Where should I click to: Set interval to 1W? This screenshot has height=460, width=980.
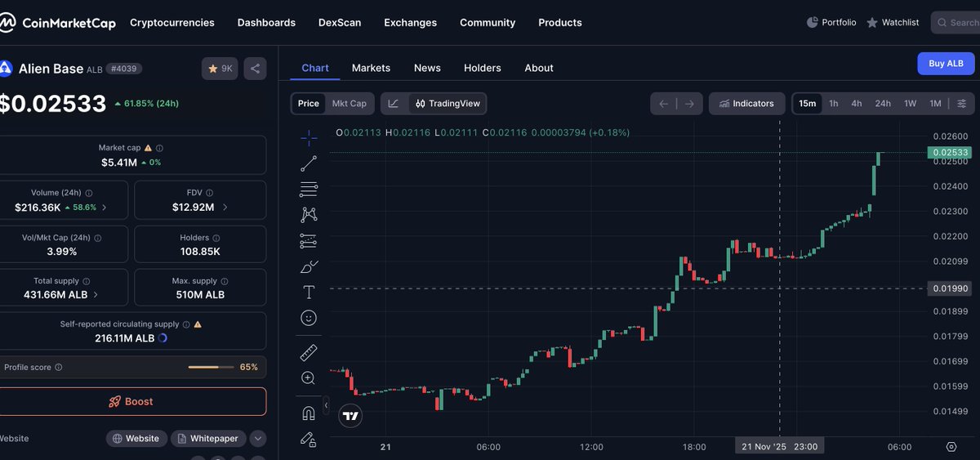coord(910,104)
